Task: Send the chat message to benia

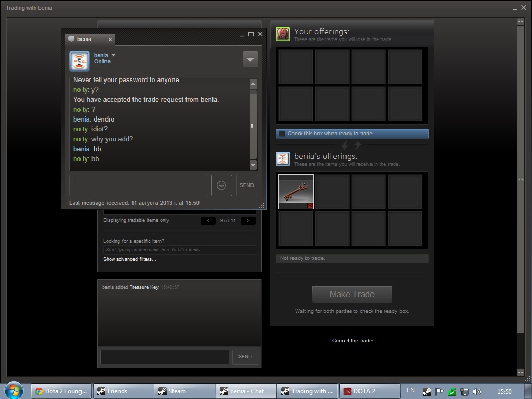Action: [x=247, y=185]
